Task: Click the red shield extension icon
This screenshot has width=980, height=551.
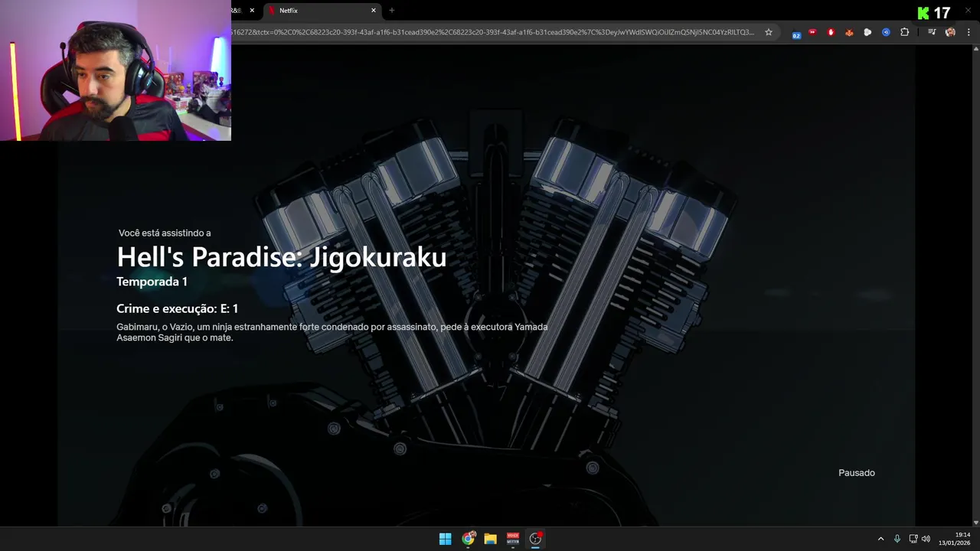Action: click(x=831, y=32)
